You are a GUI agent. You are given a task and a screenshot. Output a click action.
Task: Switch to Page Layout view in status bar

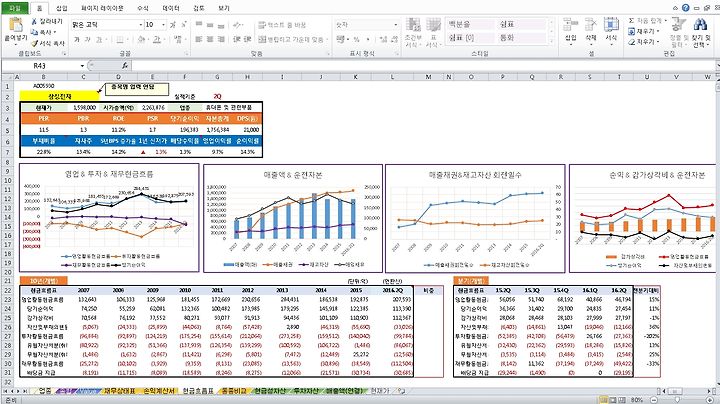pyautogui.click(x=613, y=400)
